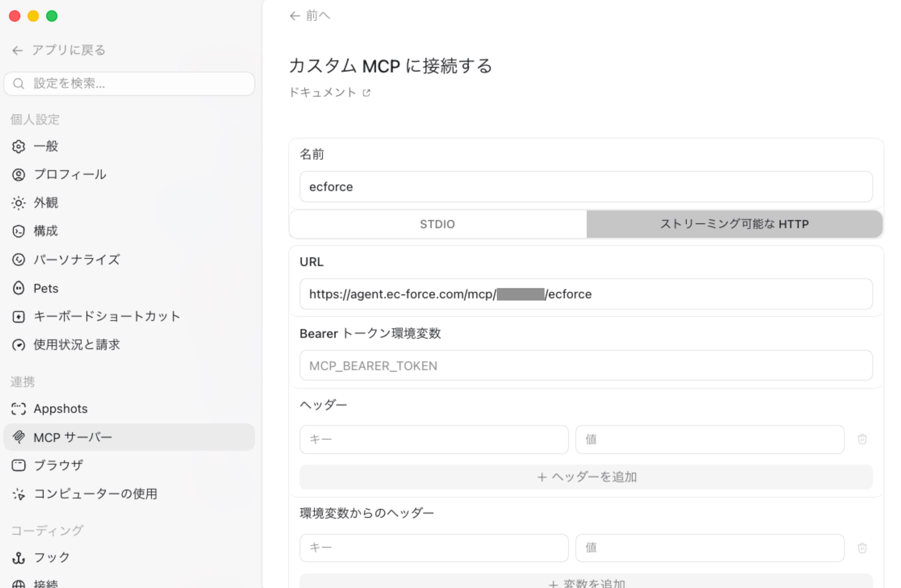
Task: Click ヘッダーを追加 button
Action: point(586,477)
